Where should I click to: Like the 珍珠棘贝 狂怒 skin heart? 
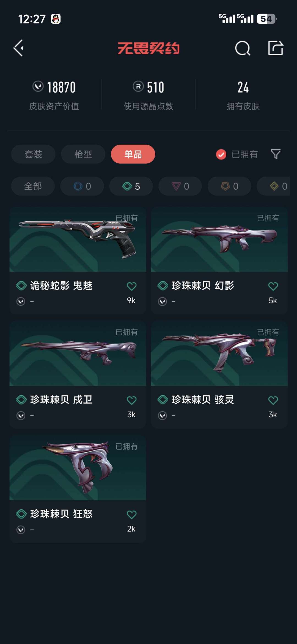tap(131, 515)
